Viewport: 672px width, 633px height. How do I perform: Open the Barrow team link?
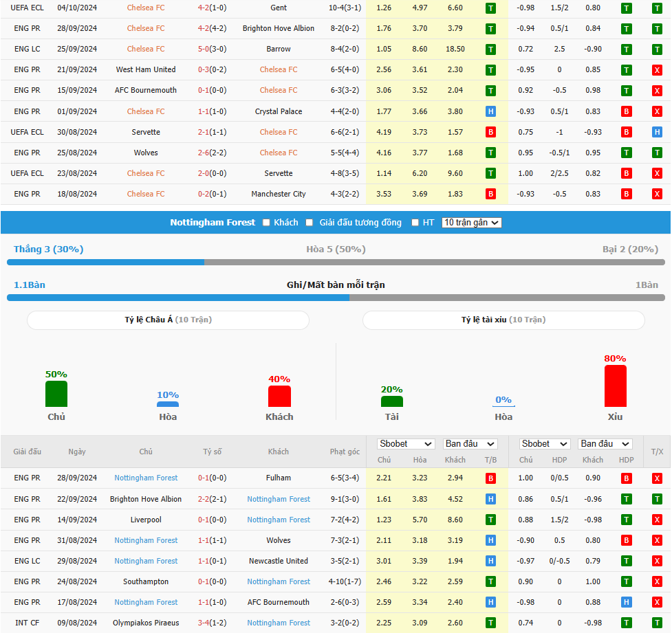click(279, 49)
